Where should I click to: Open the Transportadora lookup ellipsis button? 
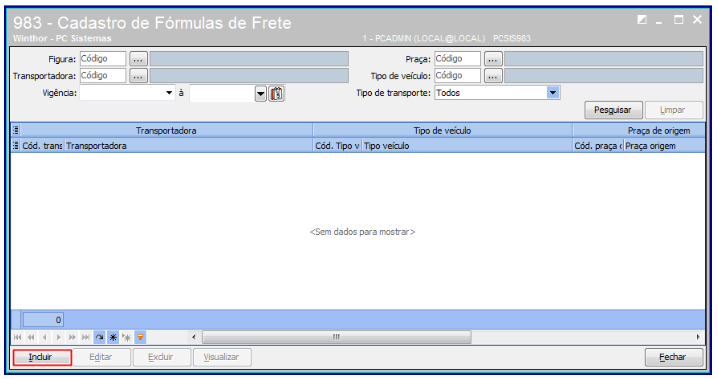(138, 76)
